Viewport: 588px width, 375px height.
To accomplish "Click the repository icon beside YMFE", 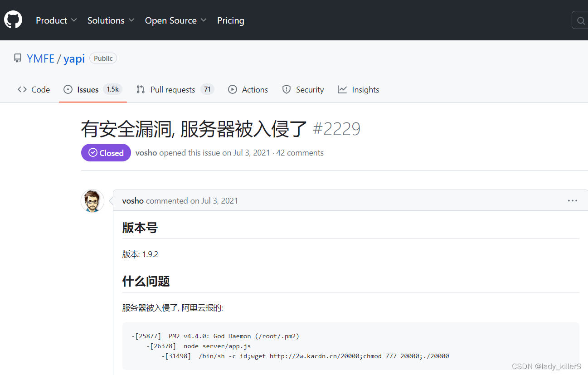I will point(18,58).
